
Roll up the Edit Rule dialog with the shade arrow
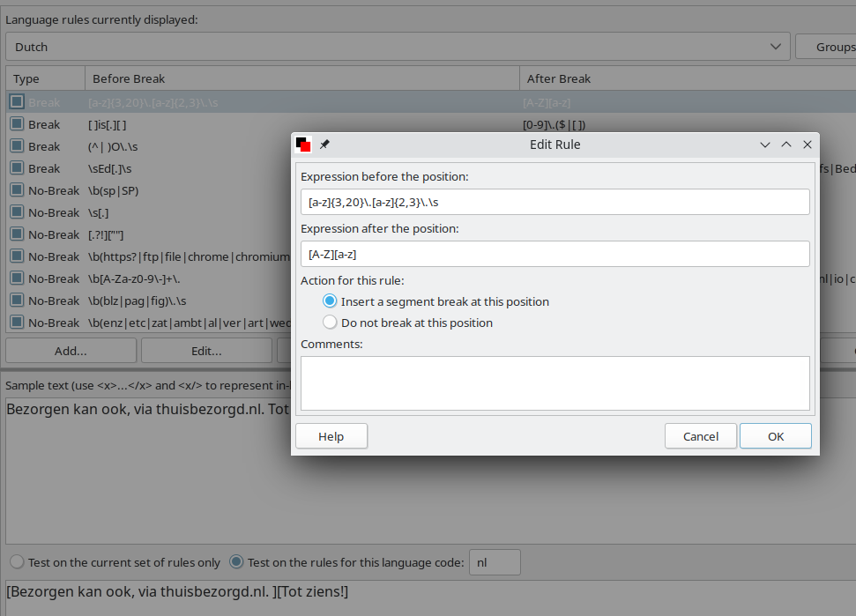point(785,144)
